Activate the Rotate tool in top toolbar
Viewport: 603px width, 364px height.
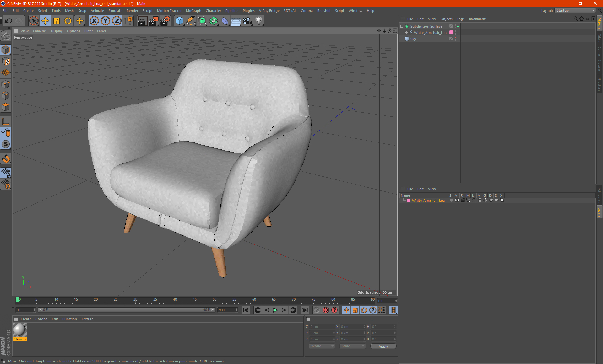tap(68, 21)
